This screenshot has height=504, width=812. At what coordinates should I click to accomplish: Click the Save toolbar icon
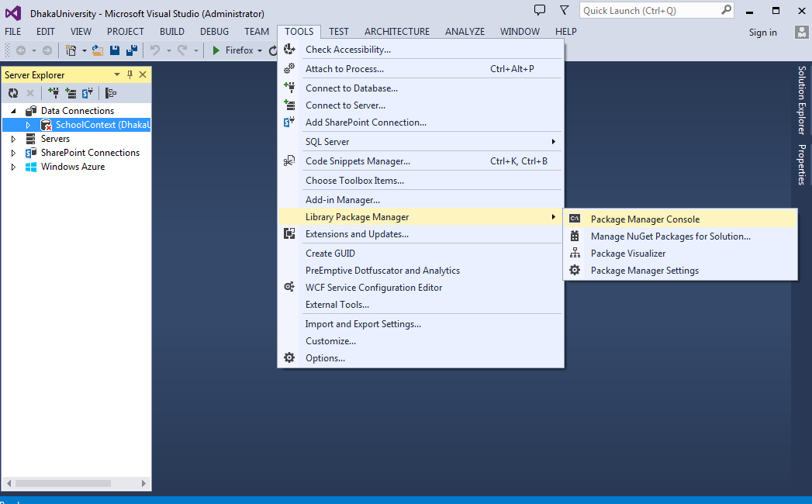115,50
